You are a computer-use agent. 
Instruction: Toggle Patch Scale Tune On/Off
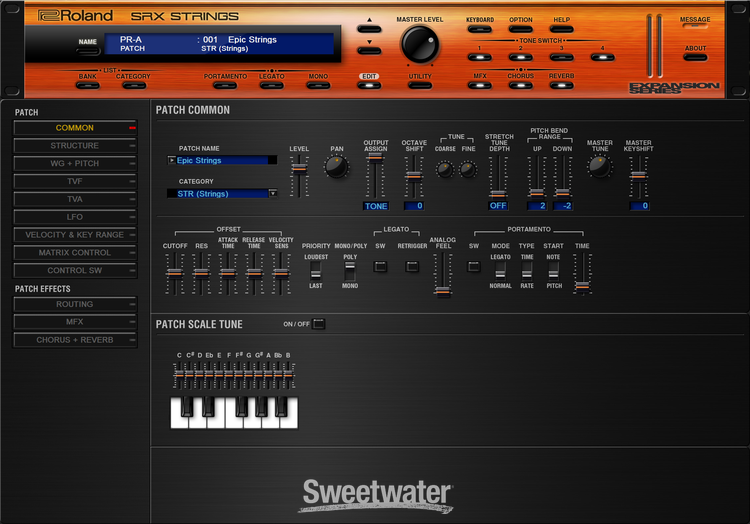(319, 324)
